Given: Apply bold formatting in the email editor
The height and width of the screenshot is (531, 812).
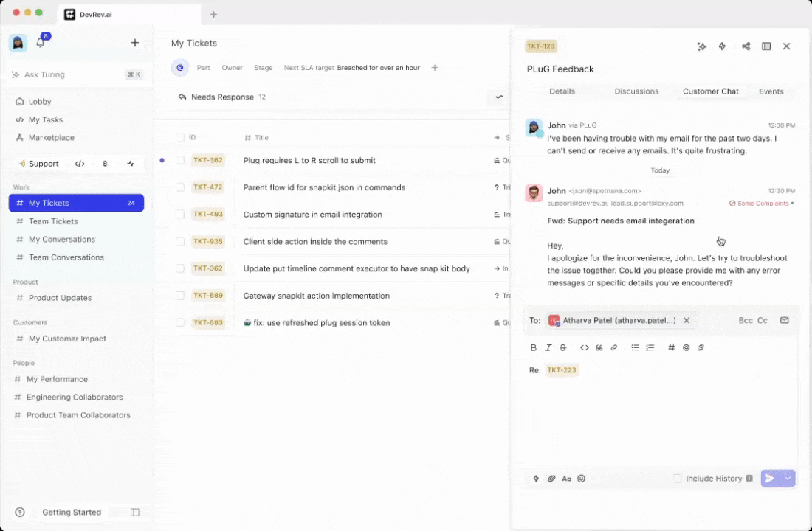Looking at the screenshot, I should click(534, 347).
